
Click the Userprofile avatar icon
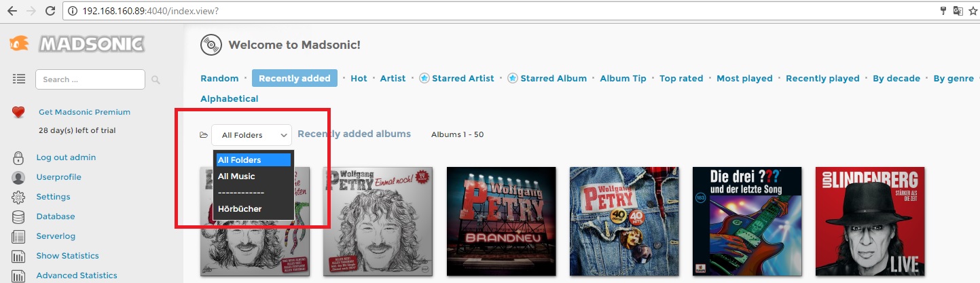(x=18, y=178)
